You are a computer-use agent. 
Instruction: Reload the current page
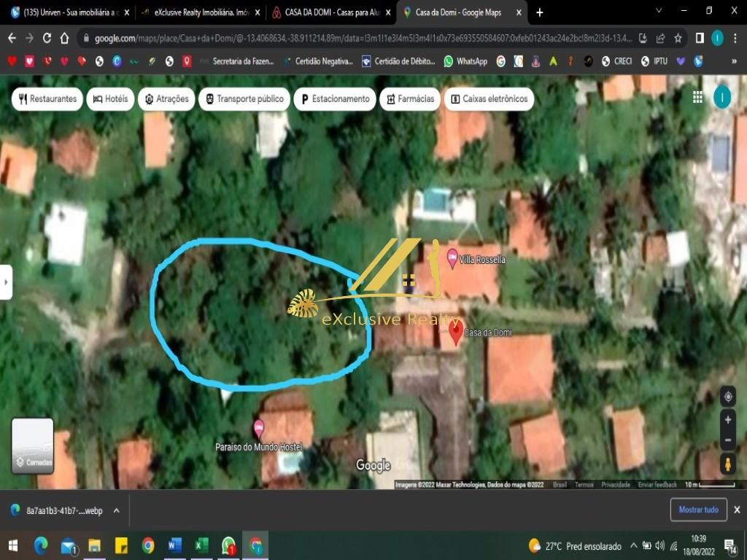(x=47, y=38)
